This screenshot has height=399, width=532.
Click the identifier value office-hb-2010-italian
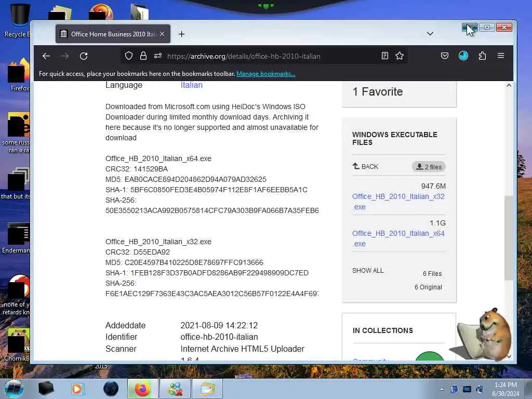[x=219, y=337]
